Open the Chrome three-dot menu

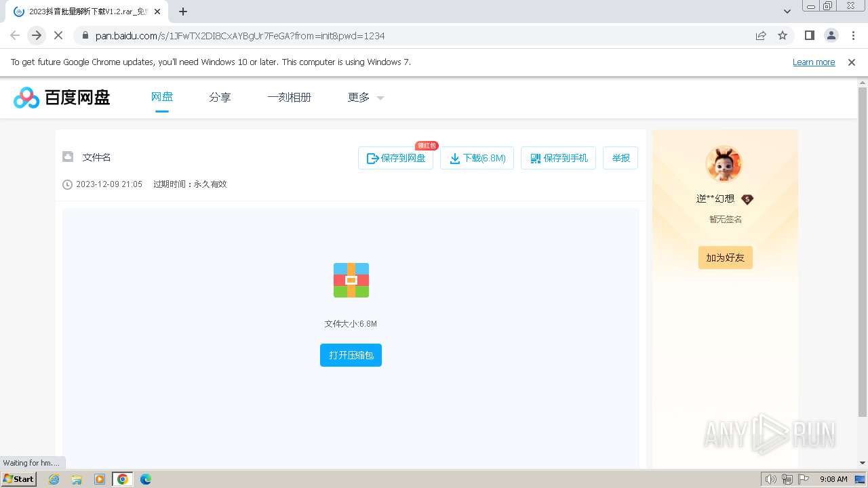[852, 35]
